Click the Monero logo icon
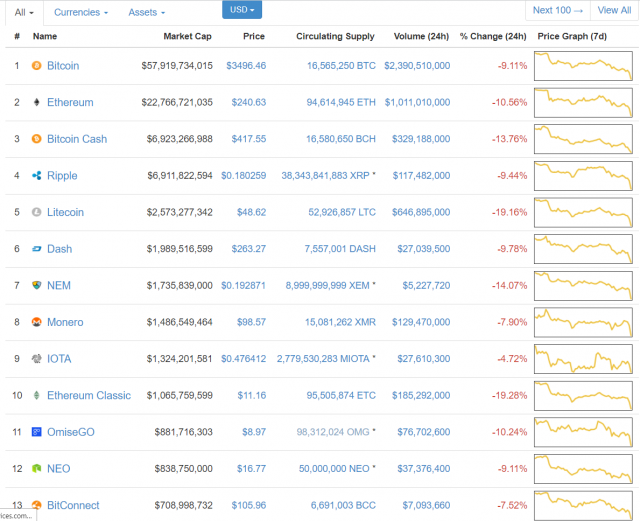The width and height of the screenshot is (640, 521). (37, 322)
